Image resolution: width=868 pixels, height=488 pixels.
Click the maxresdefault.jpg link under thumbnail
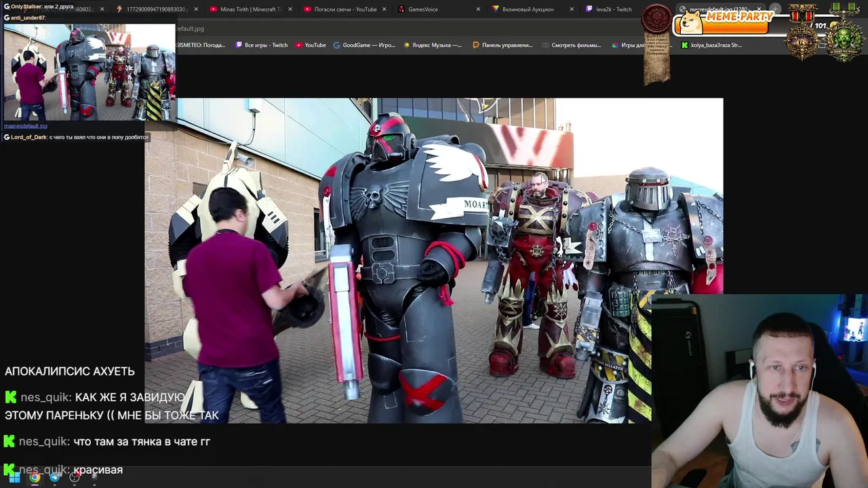26,126
